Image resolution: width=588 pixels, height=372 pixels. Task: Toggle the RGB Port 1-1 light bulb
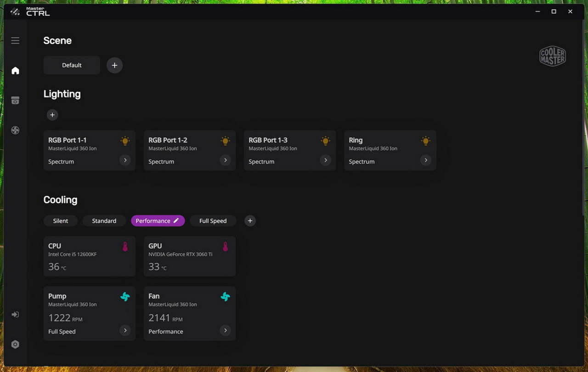tap(125, 141)
